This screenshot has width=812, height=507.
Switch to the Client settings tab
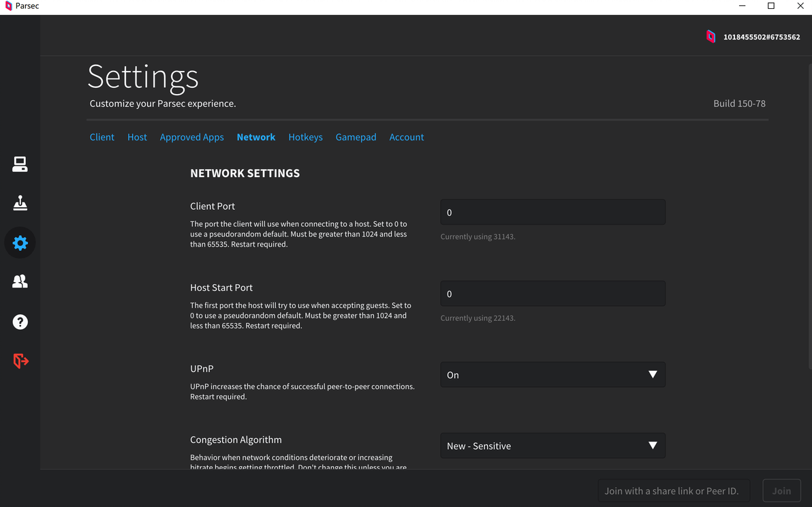click(x=102, y=137)
